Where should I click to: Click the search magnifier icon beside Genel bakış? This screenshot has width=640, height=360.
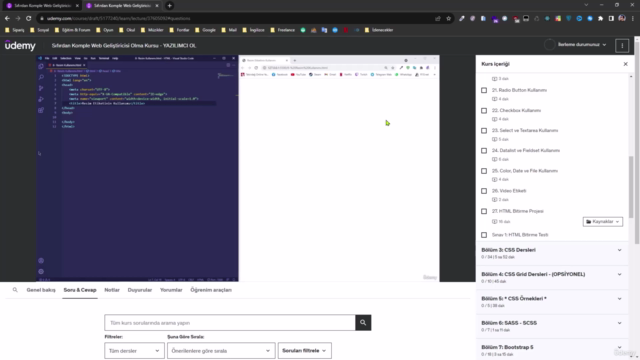coord(15,290)
